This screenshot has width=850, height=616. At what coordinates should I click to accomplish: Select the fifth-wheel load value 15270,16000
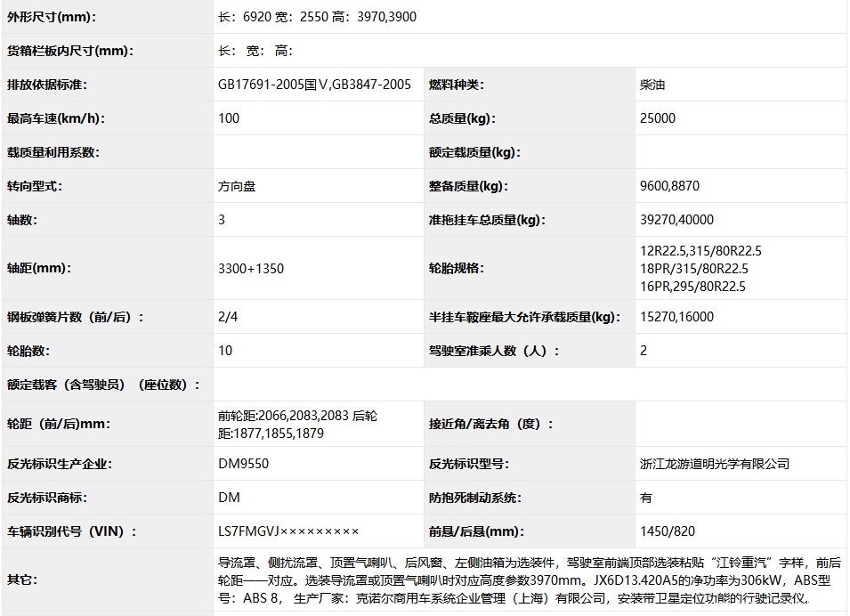676,317
